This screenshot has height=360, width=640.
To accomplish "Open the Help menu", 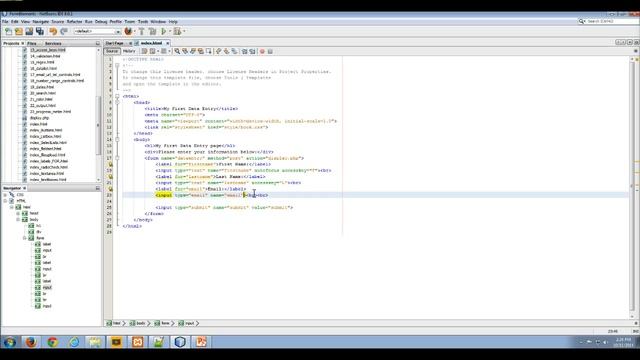I will pyautogui.click(x=173, y=22).
